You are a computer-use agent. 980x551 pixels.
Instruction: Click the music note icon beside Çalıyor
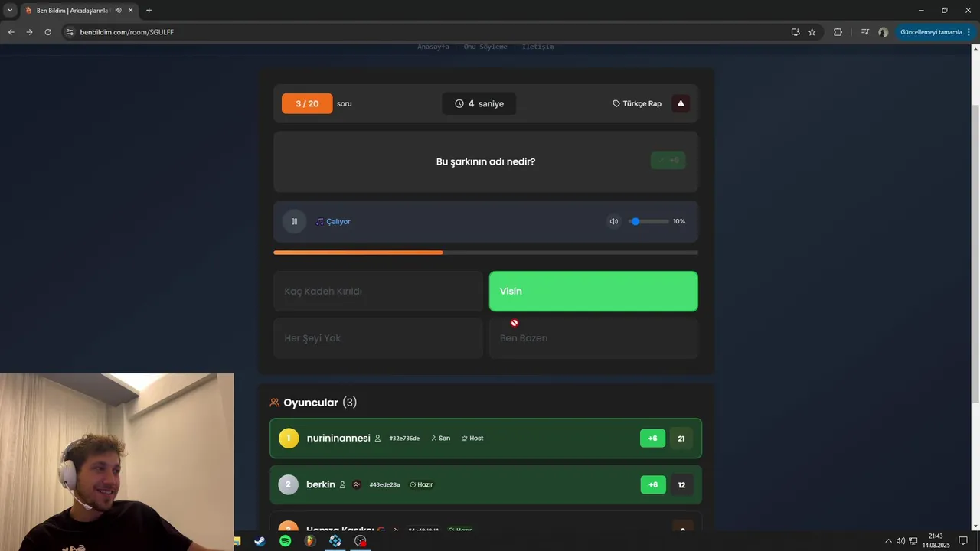320,221
